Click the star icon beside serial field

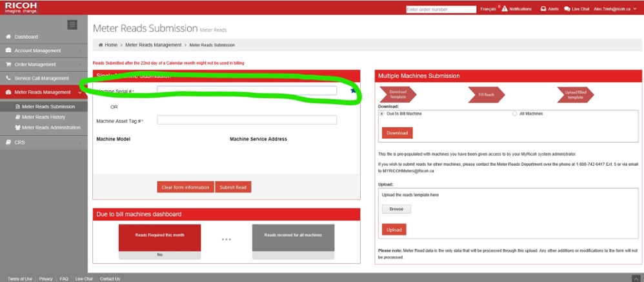(x=353, y=91)
